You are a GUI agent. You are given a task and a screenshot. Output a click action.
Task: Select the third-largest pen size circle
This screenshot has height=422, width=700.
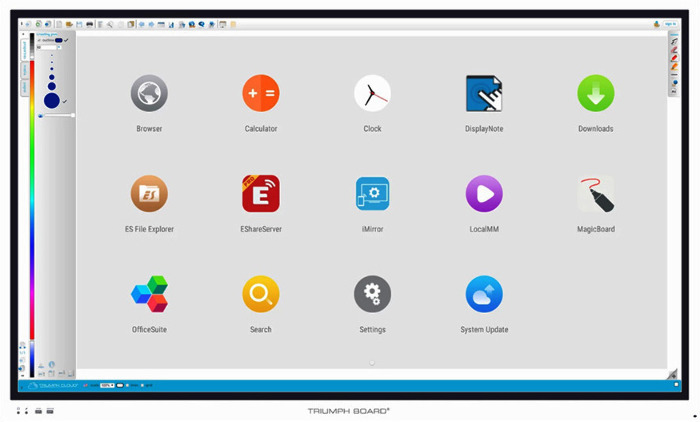pyautogui.click(x=52, y=77)
